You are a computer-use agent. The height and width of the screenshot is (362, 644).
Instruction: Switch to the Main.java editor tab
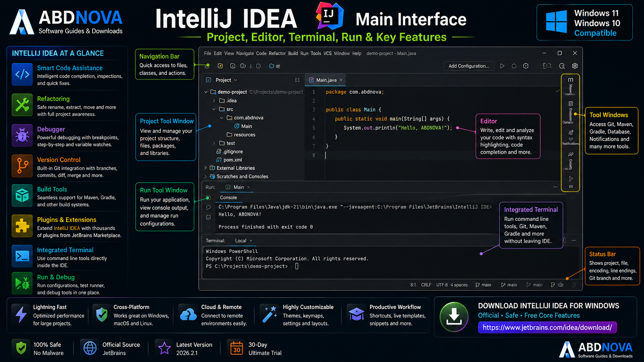pos(326,80)
